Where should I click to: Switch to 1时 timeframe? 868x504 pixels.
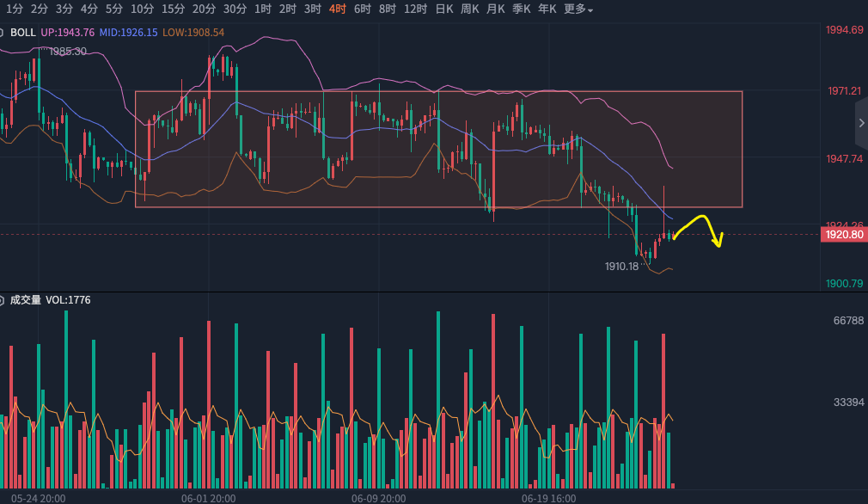(263, 9)
